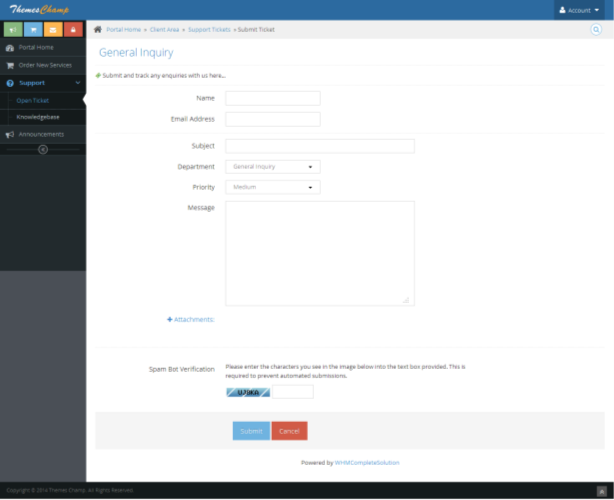Open Knowledgebase from the sidebar
614x500 pixels.
pyautogui.click(x=39, y=117)
